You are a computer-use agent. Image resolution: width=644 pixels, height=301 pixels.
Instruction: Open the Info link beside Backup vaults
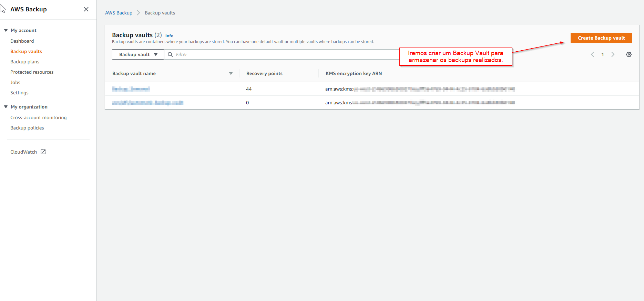169,36
